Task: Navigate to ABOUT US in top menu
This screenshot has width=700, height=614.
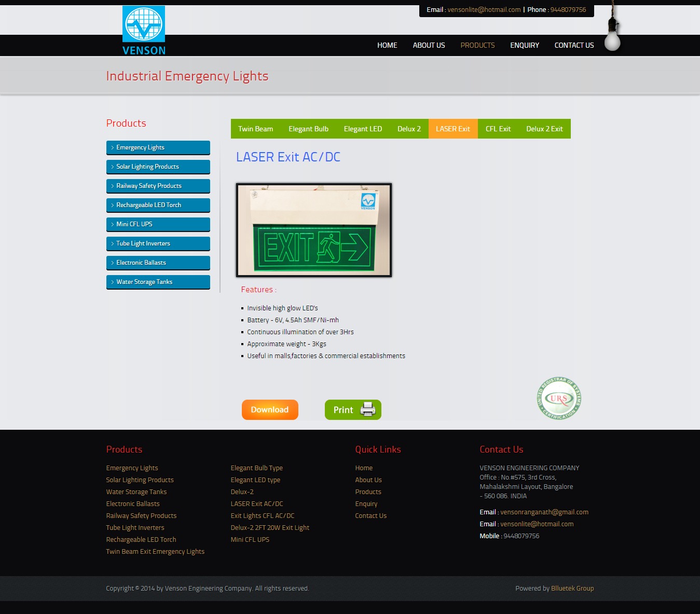Action: coord(429,45)
